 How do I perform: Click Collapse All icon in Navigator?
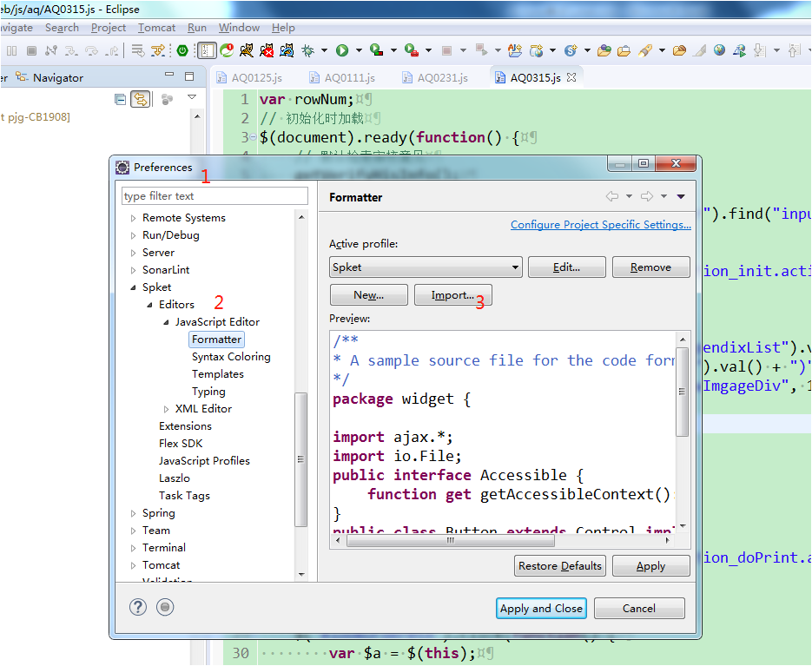[120, 100]
